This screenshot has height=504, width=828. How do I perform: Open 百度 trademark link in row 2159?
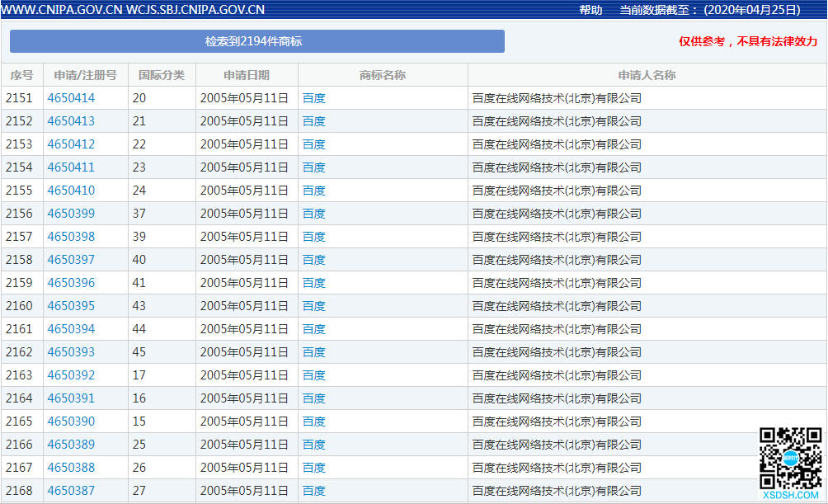coord(313,283)
